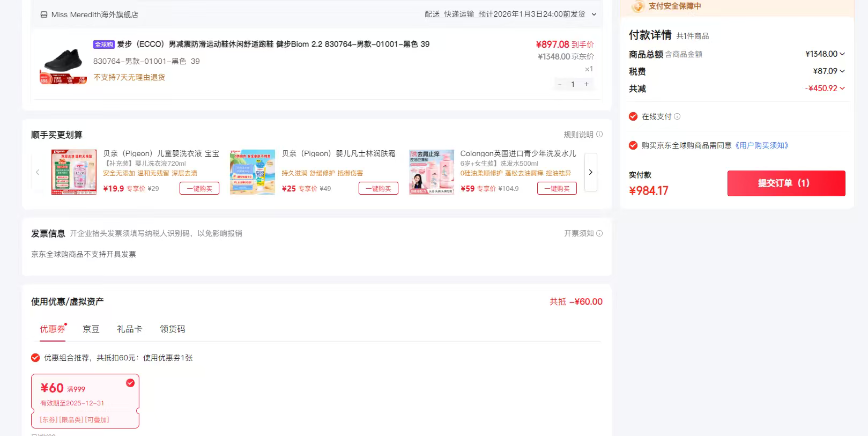
Task: Click the 在线支付 info icon
Action: click(677, 116)
